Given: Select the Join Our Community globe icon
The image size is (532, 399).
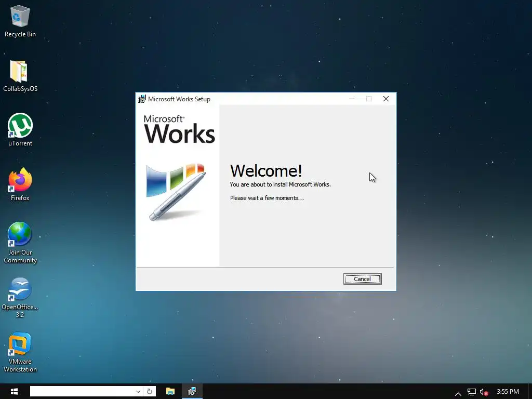Looking at the screenshot, I should [x=20, y=234].
